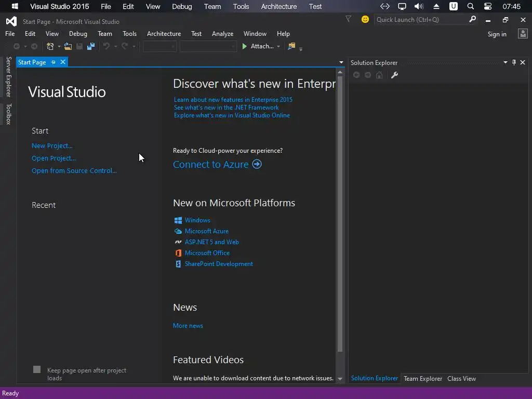Switch to the Class View tab
The height and width of the screenshot is (399, 532).
pos(461,378)
